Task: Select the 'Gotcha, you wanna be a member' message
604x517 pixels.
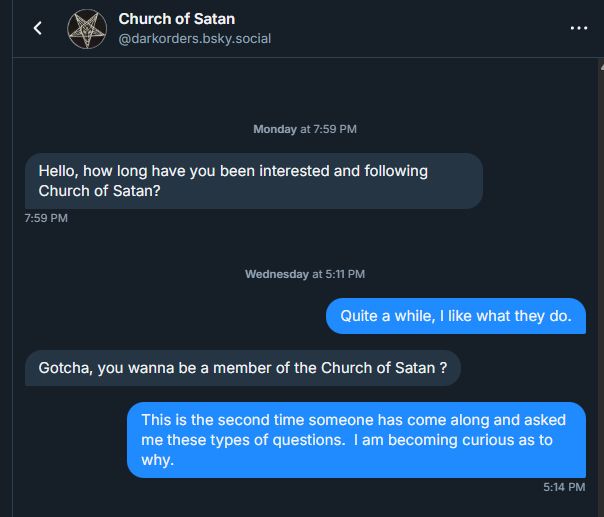Action: point(242,367)
